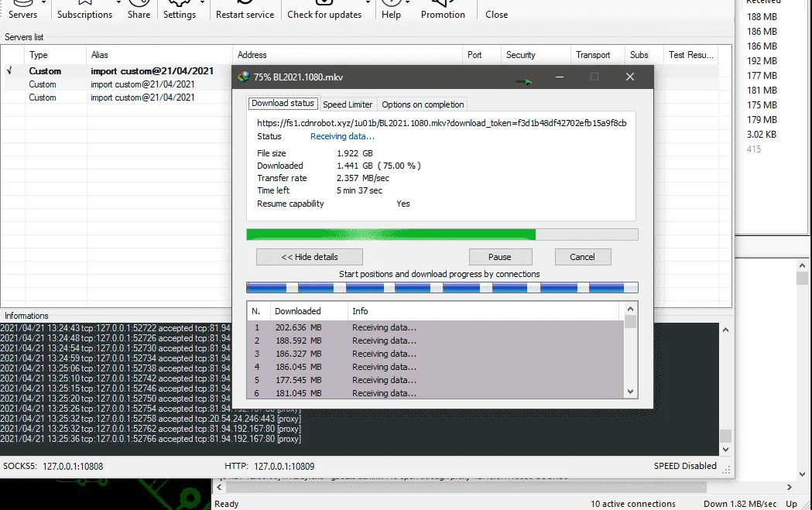Click the horizontal scrollbar left arrow in background window
812x510 pixels.
coord(219,488)
